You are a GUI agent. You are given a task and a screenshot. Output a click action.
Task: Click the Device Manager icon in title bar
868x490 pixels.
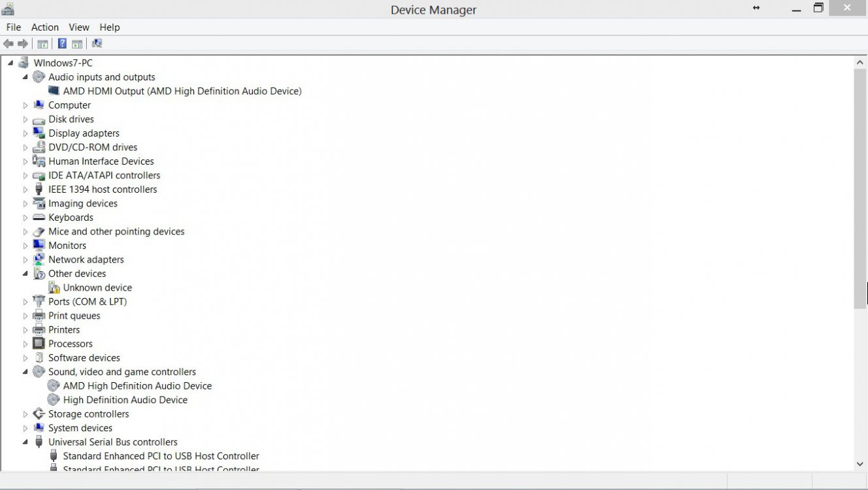tap(7, 9)
